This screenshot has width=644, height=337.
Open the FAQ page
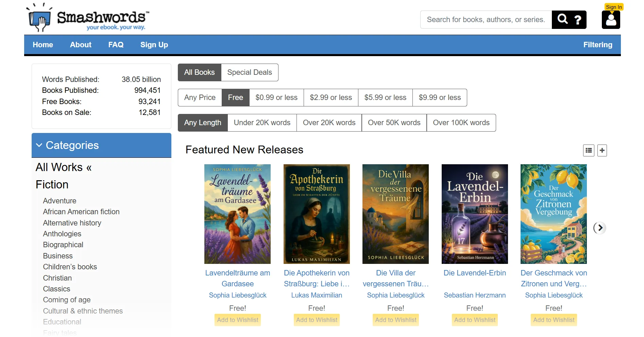(116, 45)
